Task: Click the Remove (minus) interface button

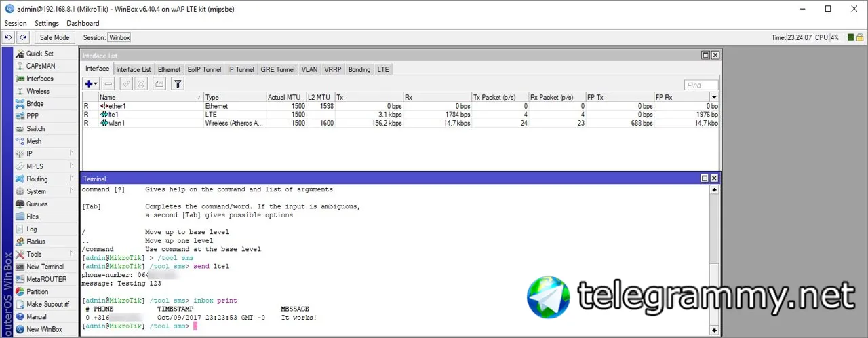Action: tap(108, 84)
